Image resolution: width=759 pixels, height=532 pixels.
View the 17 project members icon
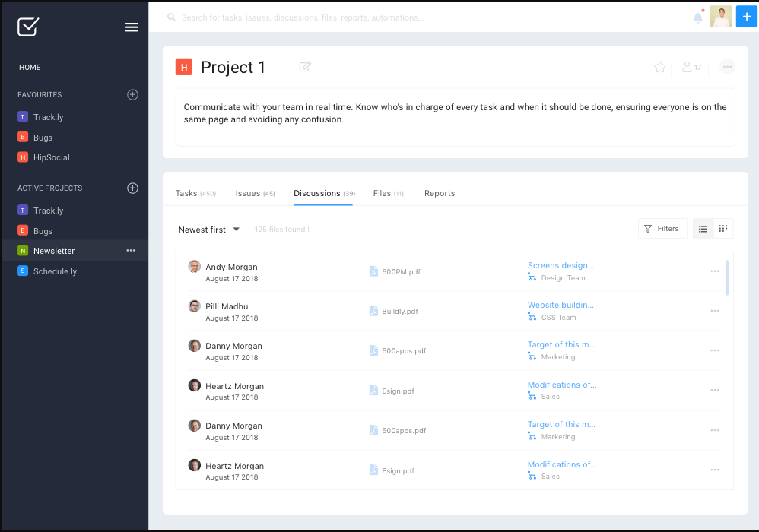coord(691,67)
